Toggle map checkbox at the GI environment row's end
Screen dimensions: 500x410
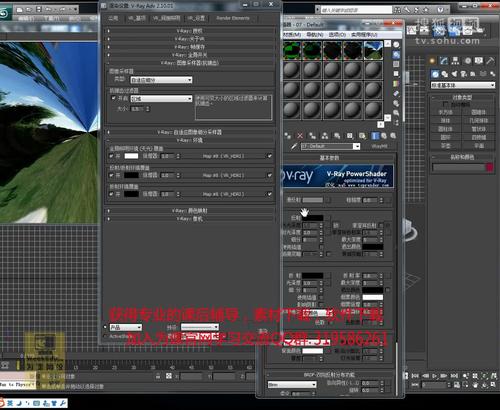(x=269, y=156)
